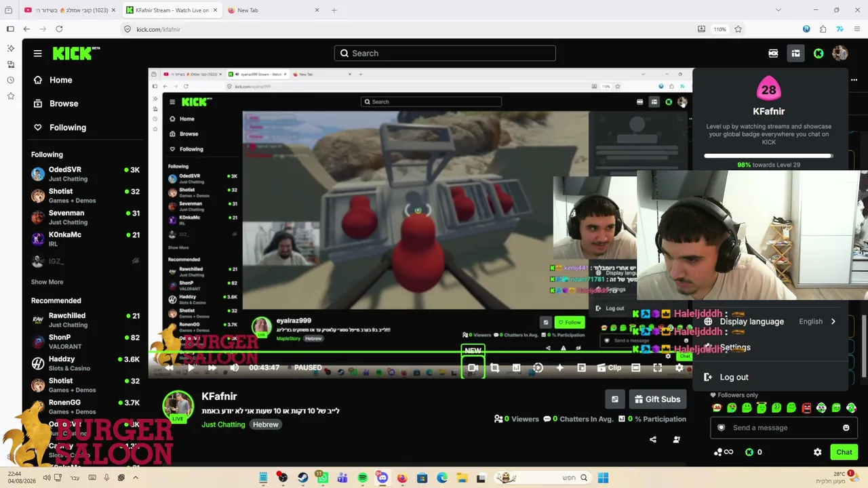This screenshot has width=868, height=488.
Task: Fast forward the stream player
Action: click(212, 368)
